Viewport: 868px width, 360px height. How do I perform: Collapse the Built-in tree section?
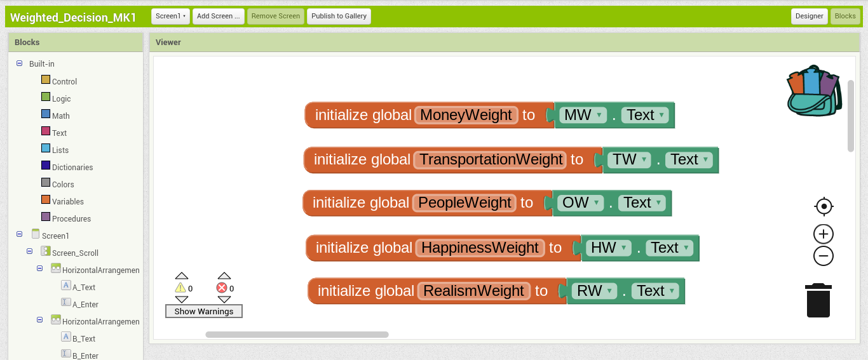coord(19,63)
